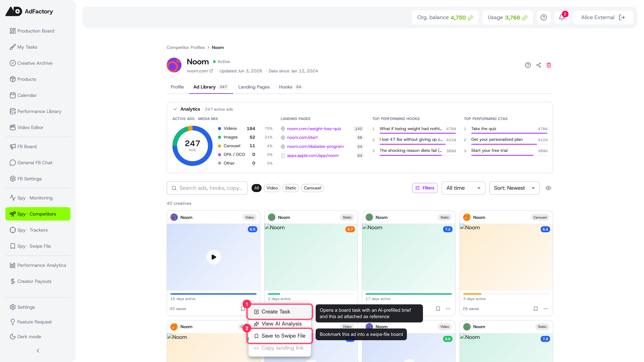644x362 pixels.
Task: Open more options on the 26 saves Carousel ad
Action: click(x=546, y=309)
